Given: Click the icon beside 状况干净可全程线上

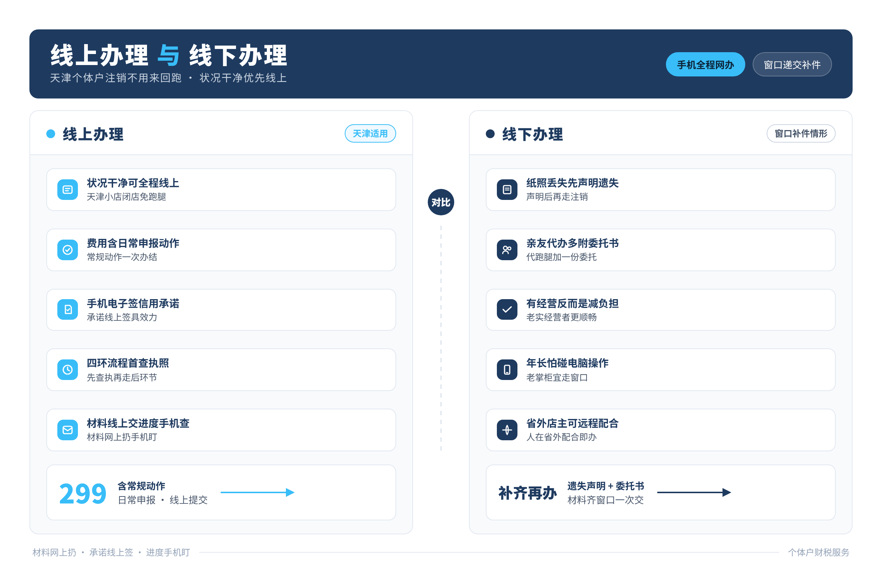Looking at the screenshot, I should (68, 190).
